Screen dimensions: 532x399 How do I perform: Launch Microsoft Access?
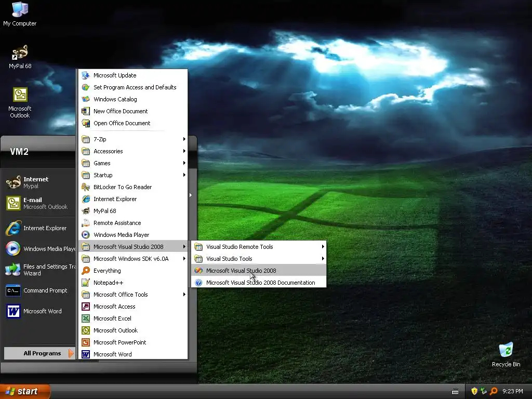[133, 307]
